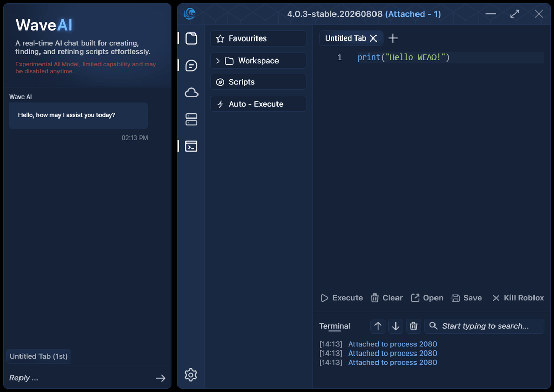The image size is (554, 392).
Task: Focus the WaveAI Reply input
Action: 80,378
